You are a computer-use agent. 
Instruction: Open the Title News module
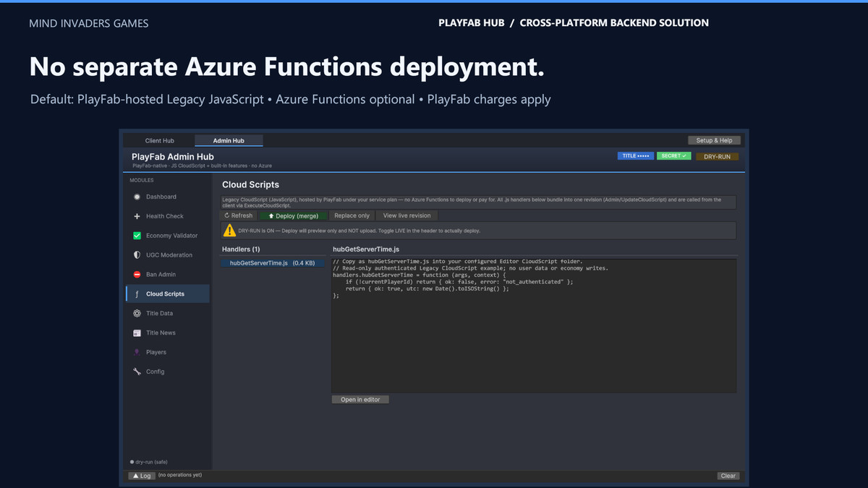[167, 333]
